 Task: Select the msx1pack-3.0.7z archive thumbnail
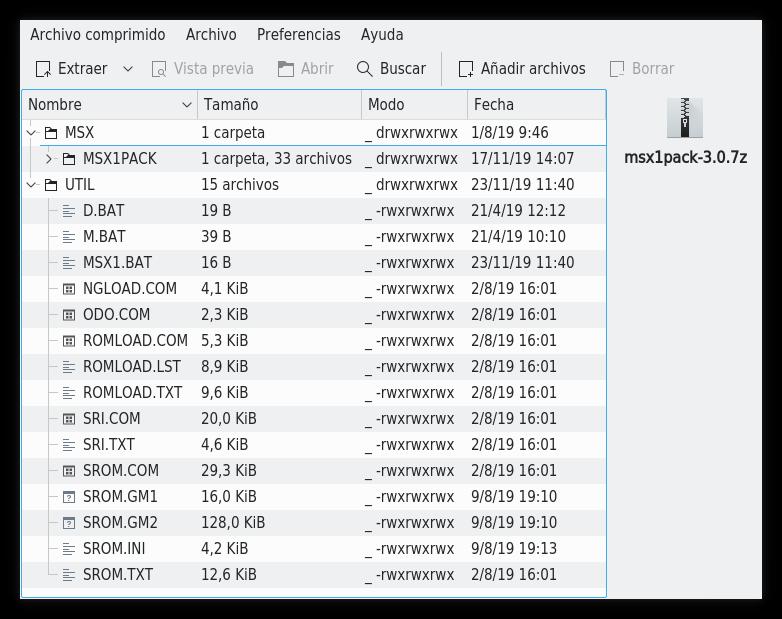coord(685,118)
